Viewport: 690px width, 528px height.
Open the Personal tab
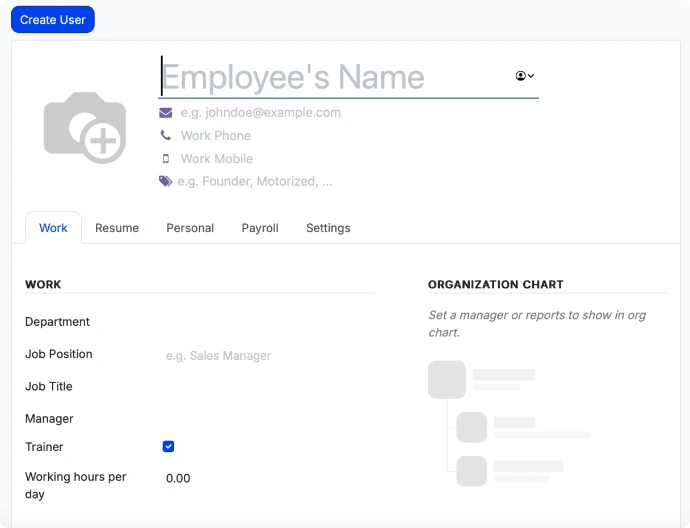point(190,228)
